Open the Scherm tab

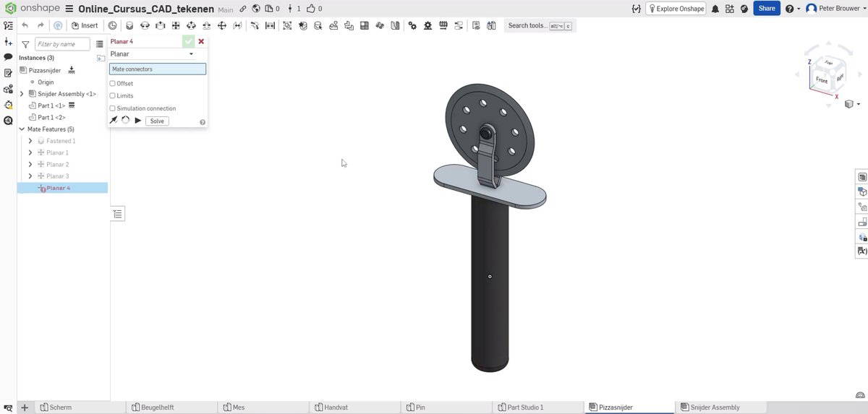80,407
